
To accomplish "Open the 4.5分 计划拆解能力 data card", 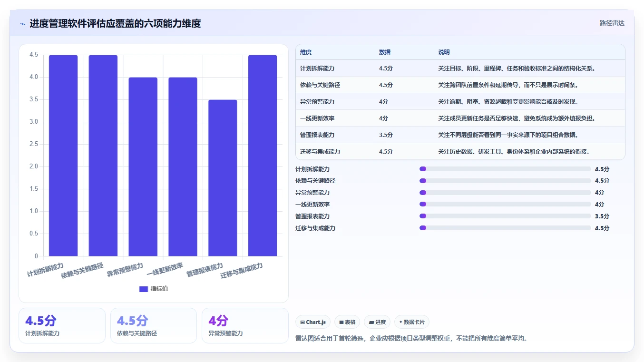I will [x=62, y=325].
